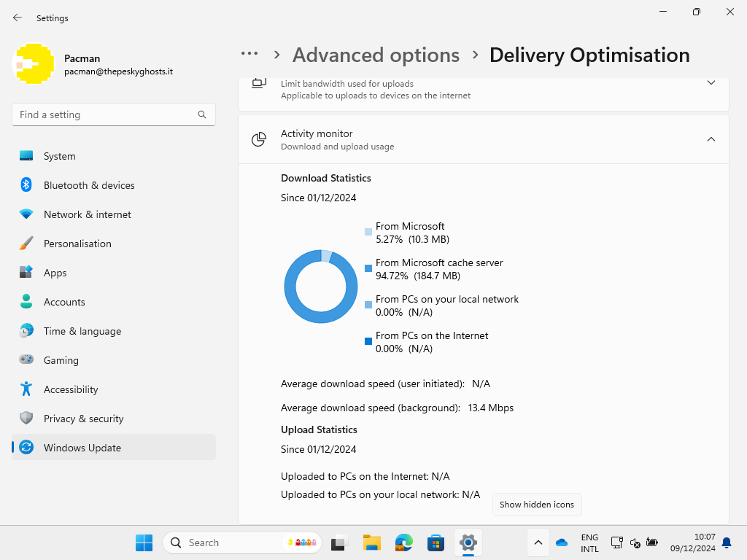Click the Apps icon in sidebar
Viewport: 747px width, 560px height.
click(x=26, y=273)
